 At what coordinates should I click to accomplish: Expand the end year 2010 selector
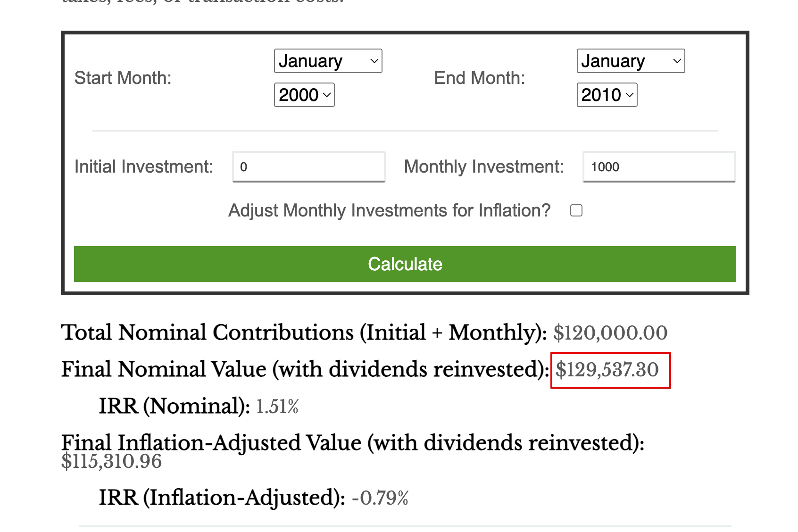[x=607, y=95]
